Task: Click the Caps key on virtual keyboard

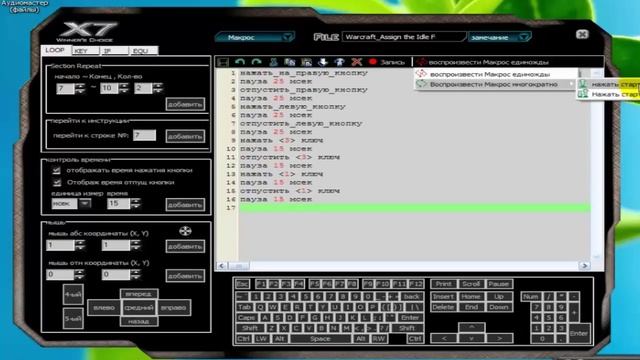Action: tap(247, 318)
